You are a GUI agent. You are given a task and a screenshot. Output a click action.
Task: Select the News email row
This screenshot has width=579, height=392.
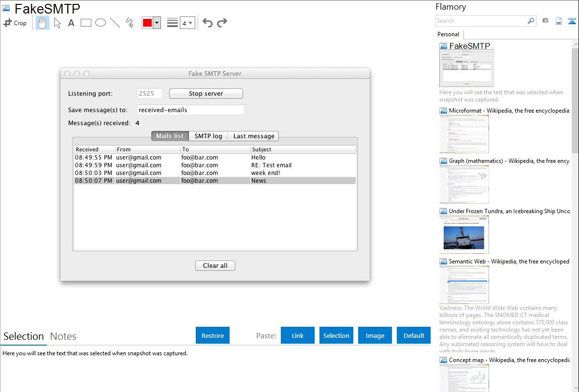tap(215, 181)
